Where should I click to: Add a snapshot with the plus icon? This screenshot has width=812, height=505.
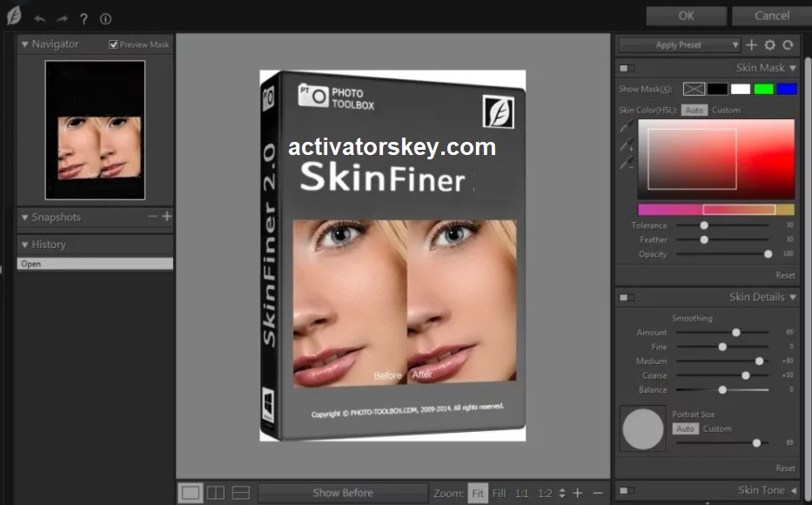click(167, 216)
